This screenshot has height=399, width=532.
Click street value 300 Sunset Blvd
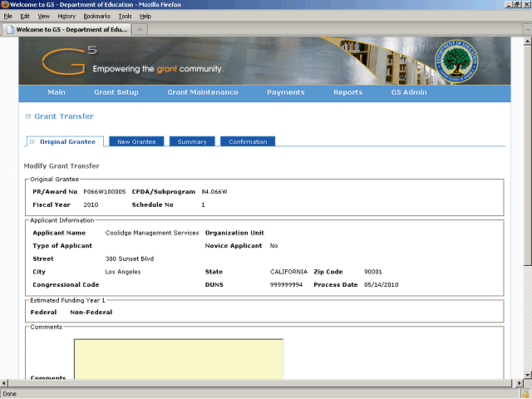(x=130, y=259)
